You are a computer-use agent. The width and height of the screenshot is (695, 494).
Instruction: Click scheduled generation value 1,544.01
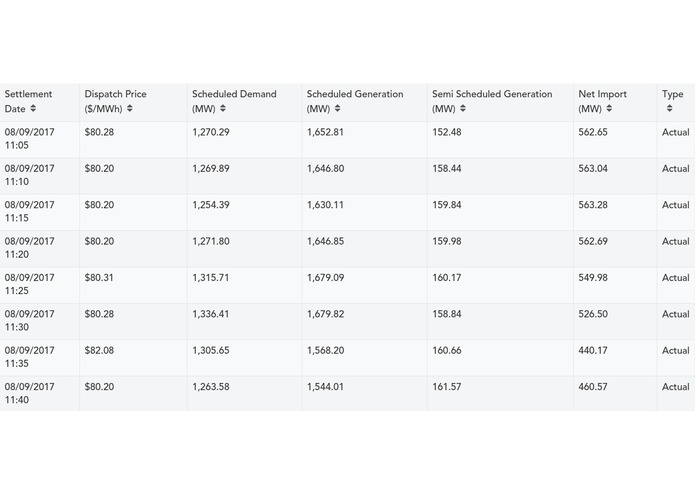[x=325, y=387]
